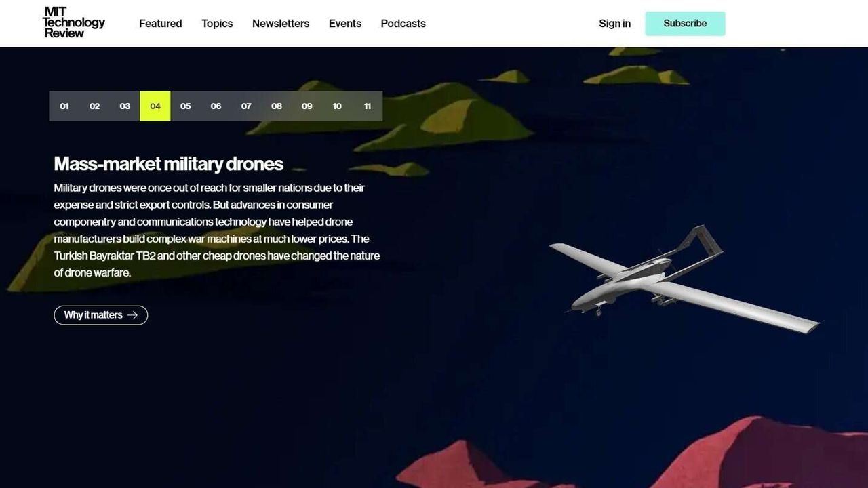This screenshot has width=868, height=488.
Task: Open the Topics menu item
Action: 217,24
